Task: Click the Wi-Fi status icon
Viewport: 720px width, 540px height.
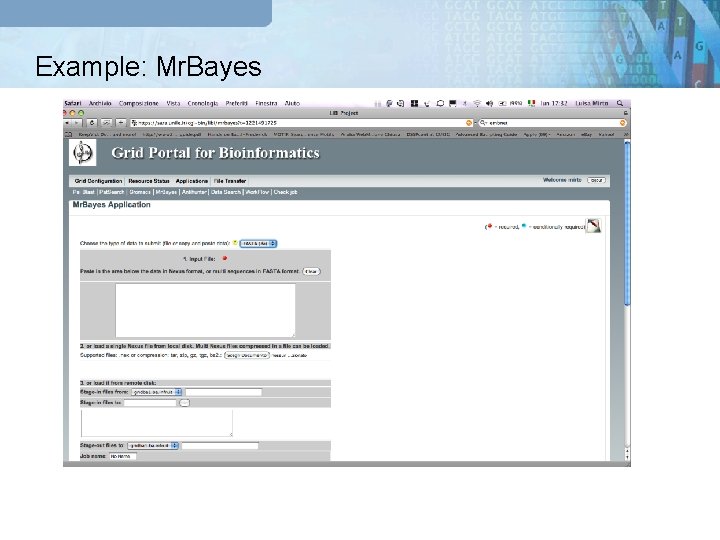Action: coord(477,103)
